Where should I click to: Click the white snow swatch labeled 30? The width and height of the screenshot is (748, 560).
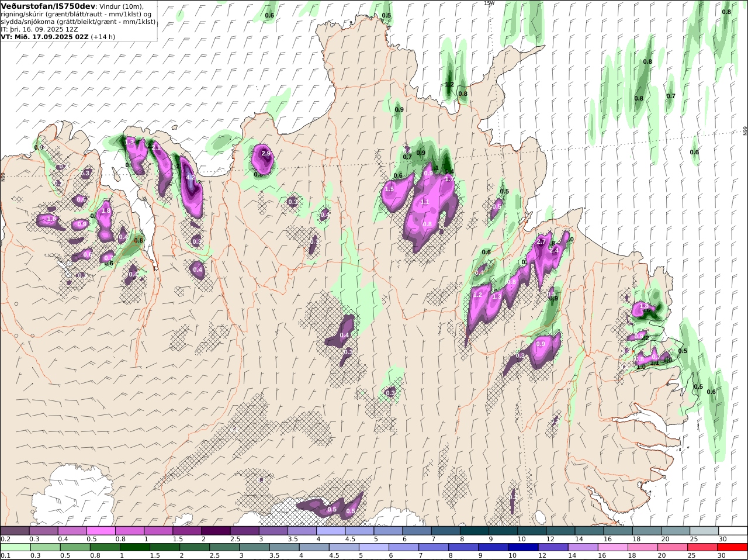click(x=733, y=530)
